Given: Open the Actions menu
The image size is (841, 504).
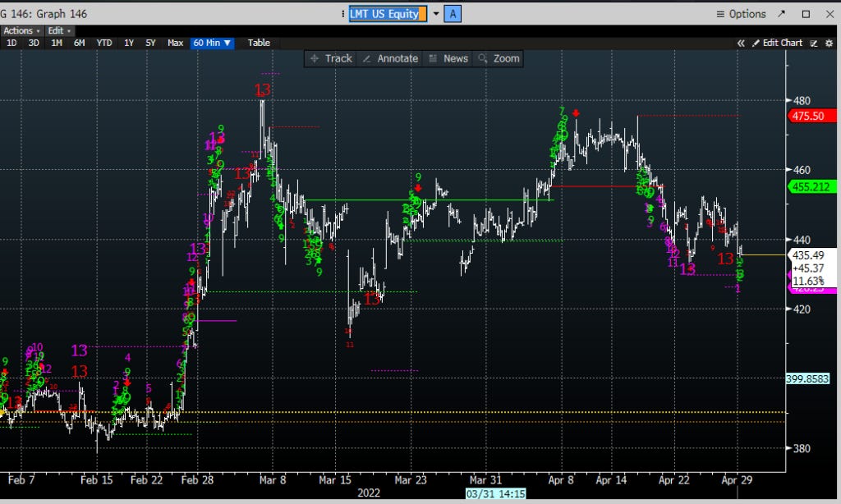Looking at the screenshot, I should coord(21,30).
